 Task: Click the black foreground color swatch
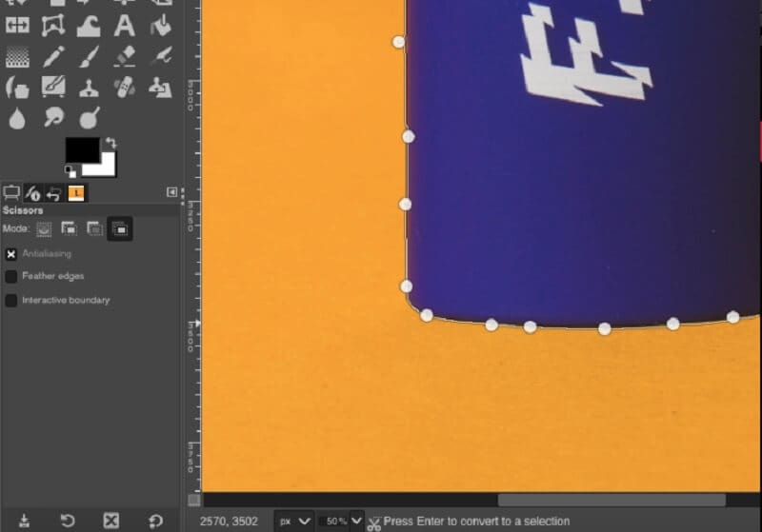81,149
